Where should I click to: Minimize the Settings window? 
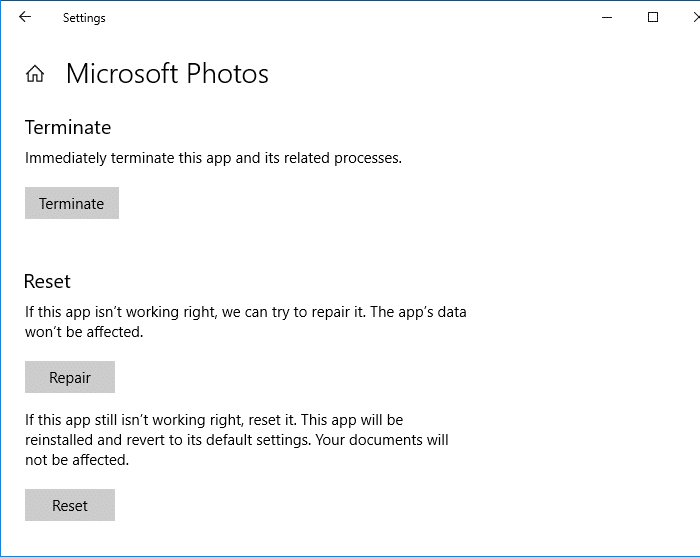[x=607, y=17]
